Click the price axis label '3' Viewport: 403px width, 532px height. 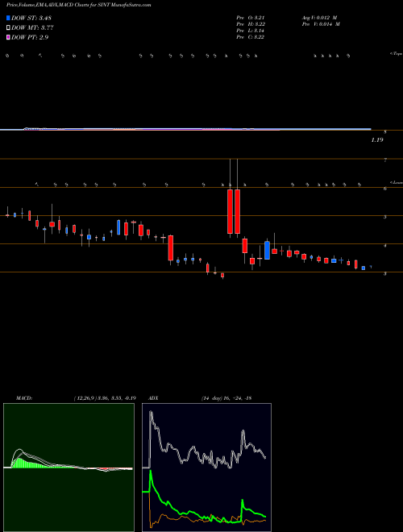385,273
